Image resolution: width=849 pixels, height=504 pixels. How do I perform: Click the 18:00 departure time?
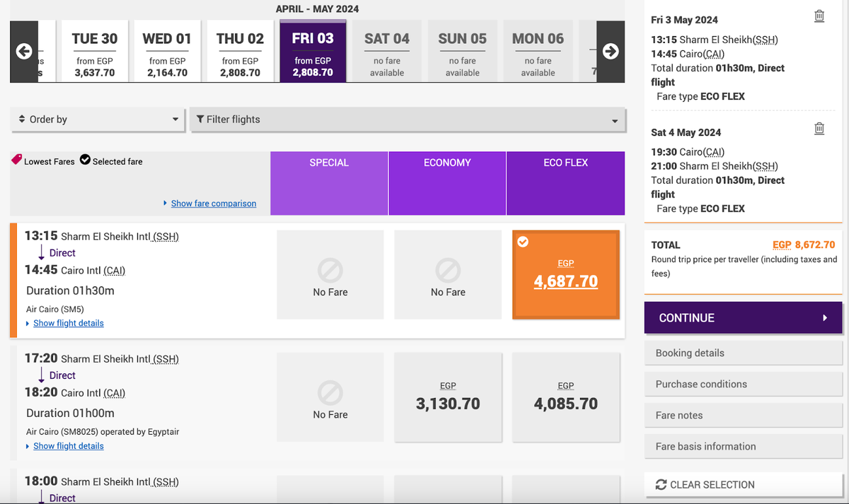click(41, 481)
